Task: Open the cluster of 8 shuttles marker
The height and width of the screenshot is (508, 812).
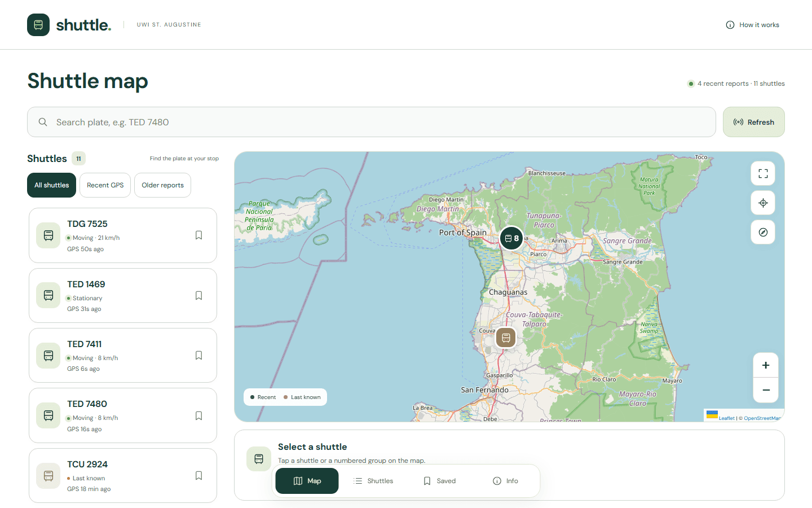Action: (511, 238)
